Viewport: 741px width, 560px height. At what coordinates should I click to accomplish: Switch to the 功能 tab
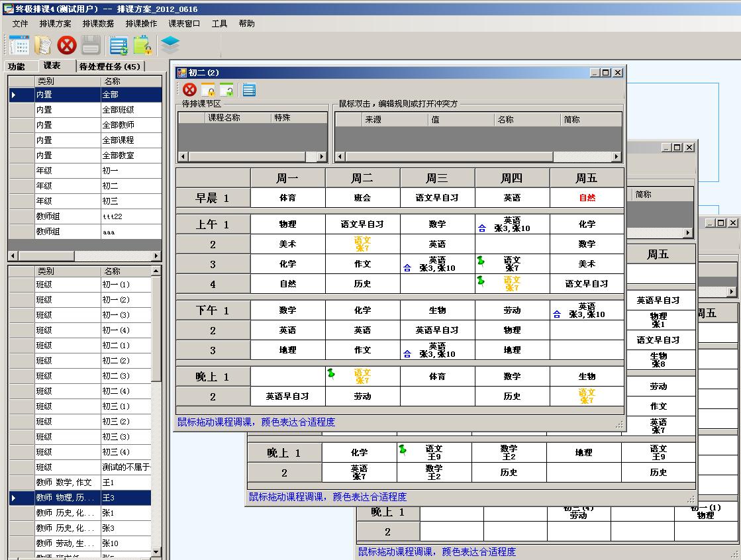point(17,67)
